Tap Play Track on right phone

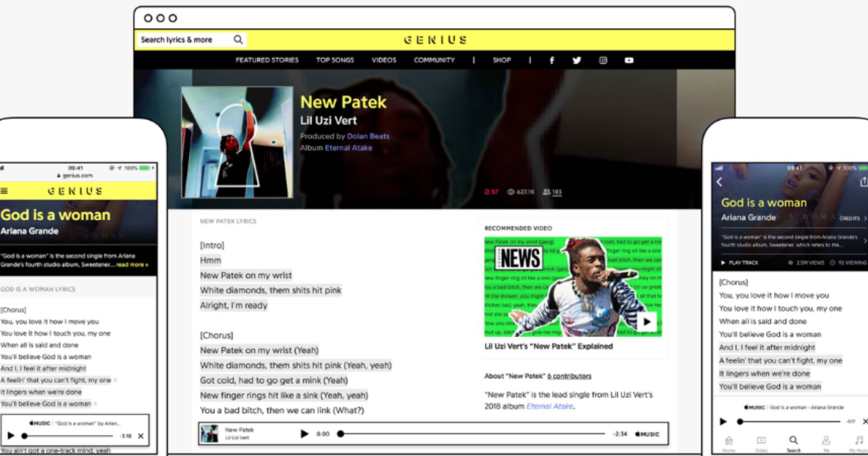739,263
